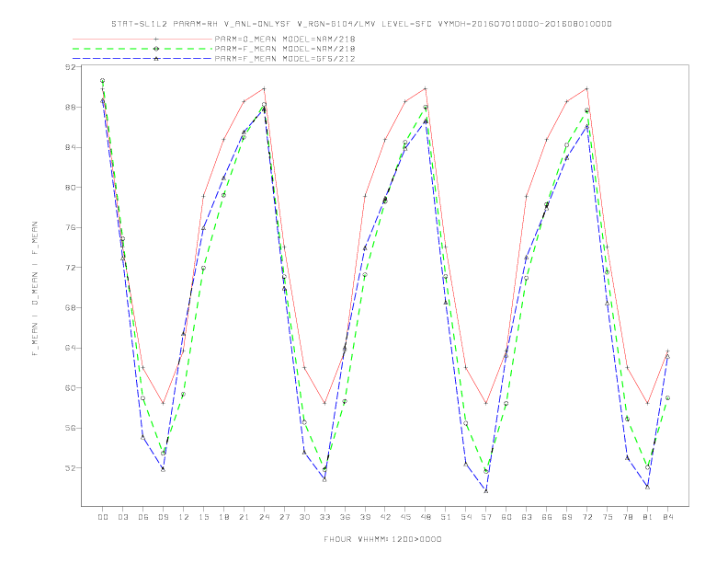Click the red O_MEAN peak marker at hour 48
The height and width of the screenshot is (563, 728).
tap(426, 88)
